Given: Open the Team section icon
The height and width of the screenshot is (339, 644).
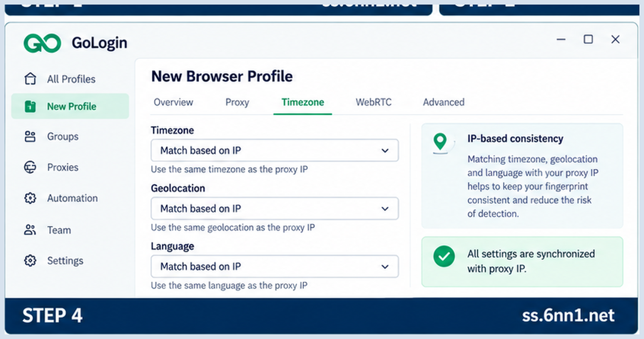Looking at the screenshot, I should tap(30, 230).
